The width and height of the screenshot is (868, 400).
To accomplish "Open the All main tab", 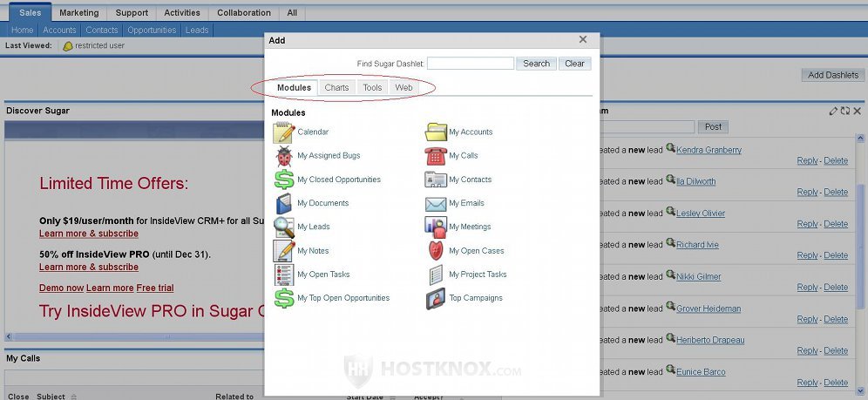I will pyautogui.click(x=292, y=13).
